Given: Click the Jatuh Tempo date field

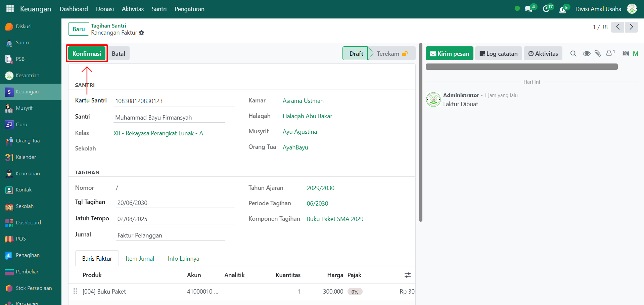Looking at the screenshot, I should coord(175,219).
